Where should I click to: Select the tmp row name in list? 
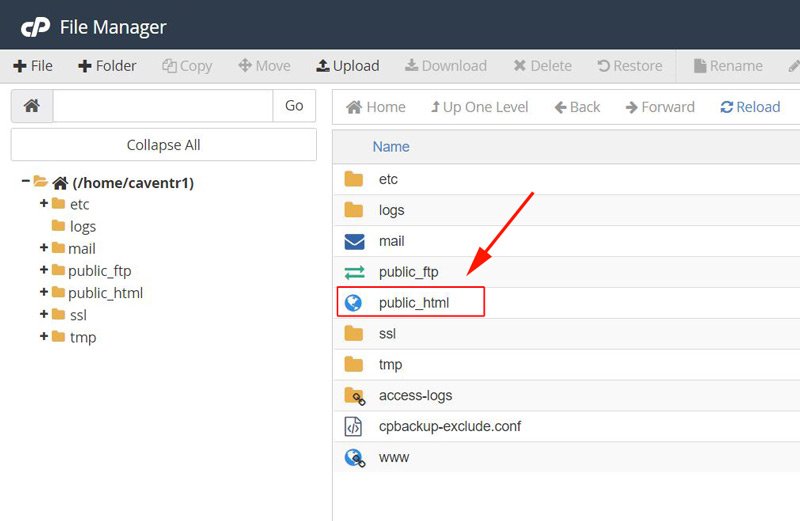390,365
